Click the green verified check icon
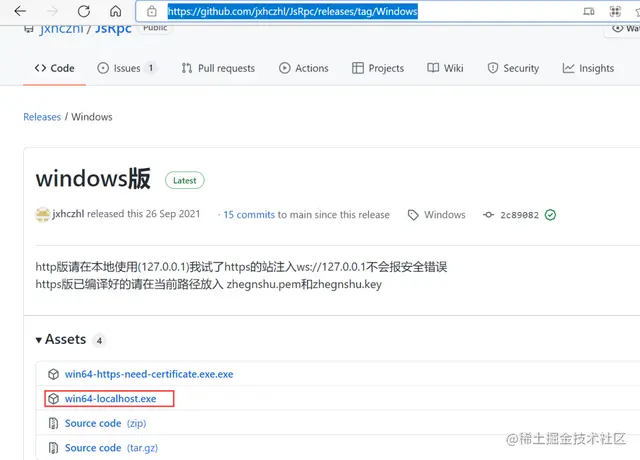640x460 pixels. point(550,215)
